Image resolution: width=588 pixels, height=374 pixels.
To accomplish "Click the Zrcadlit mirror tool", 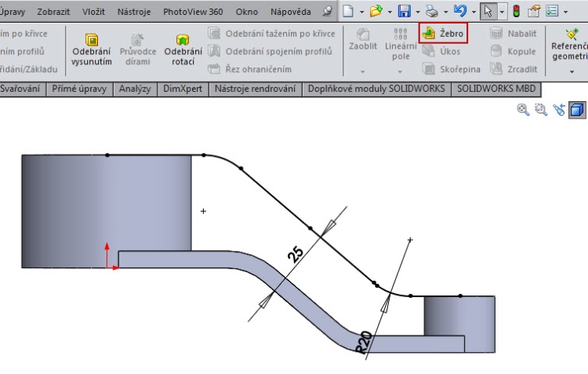I will (514, 69).
